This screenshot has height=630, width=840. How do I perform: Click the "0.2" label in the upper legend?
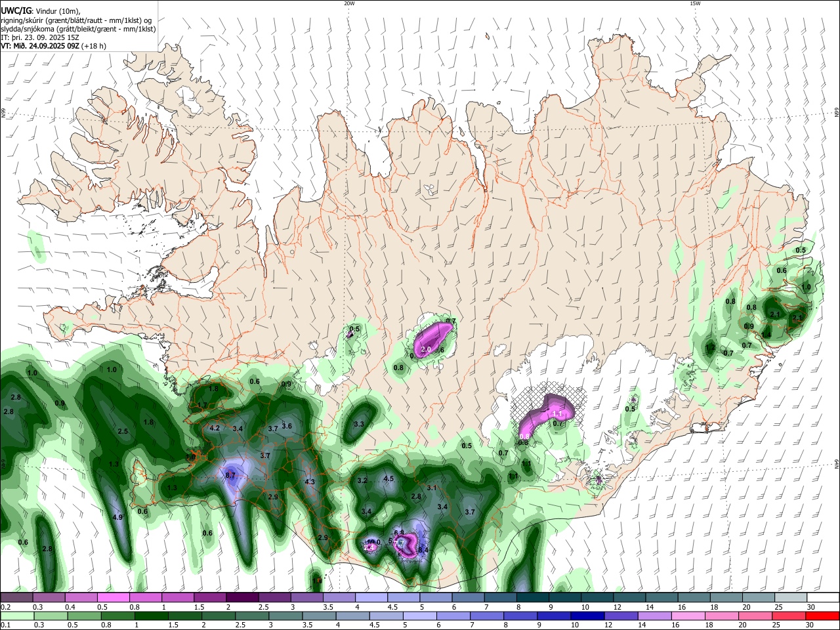click(6, 607)
